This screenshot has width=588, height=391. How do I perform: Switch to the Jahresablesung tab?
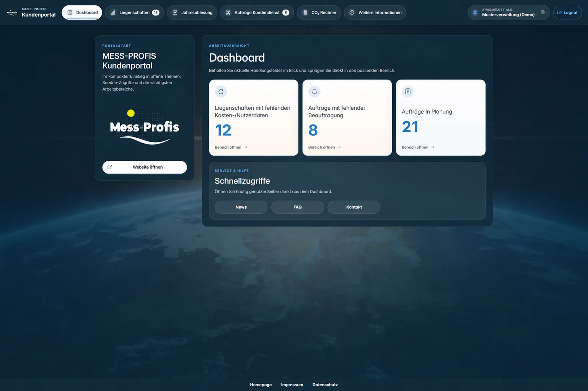point(192,13)
